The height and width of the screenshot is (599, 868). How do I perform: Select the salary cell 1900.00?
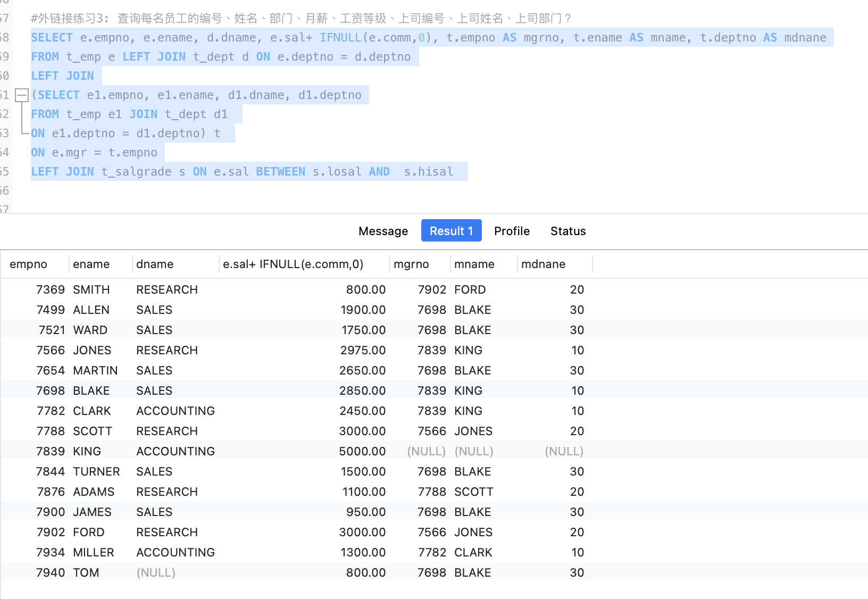coord(363,310)
